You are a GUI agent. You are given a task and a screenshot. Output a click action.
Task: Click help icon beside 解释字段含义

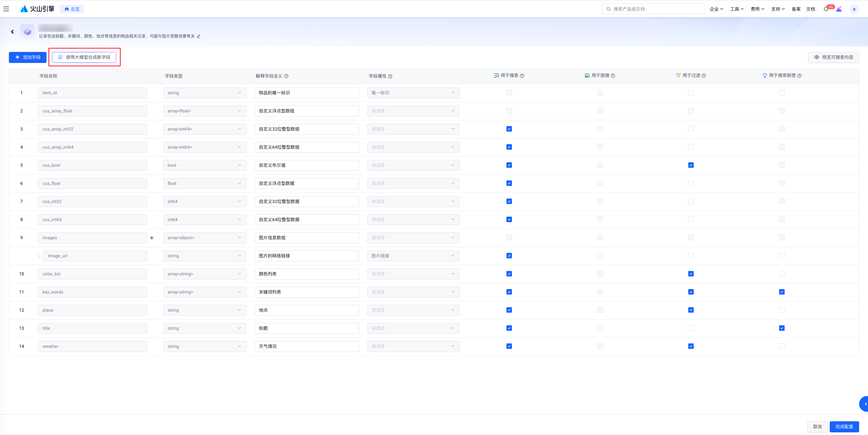[286, 76]
